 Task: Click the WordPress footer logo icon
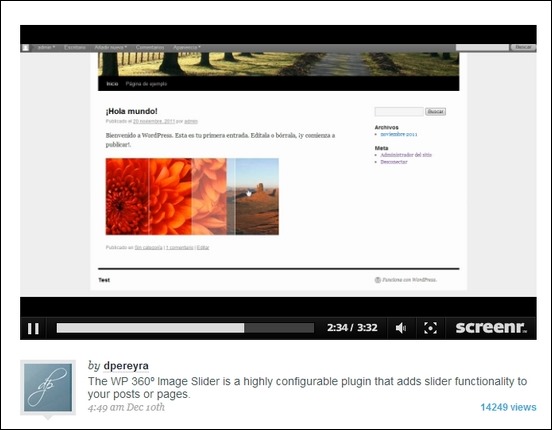(378, 280)
